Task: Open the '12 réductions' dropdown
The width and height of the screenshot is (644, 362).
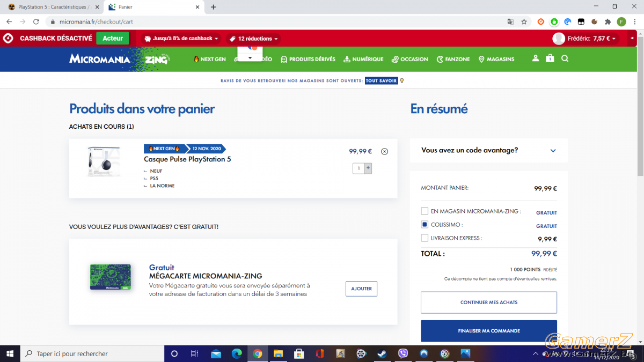Action: 253,39
